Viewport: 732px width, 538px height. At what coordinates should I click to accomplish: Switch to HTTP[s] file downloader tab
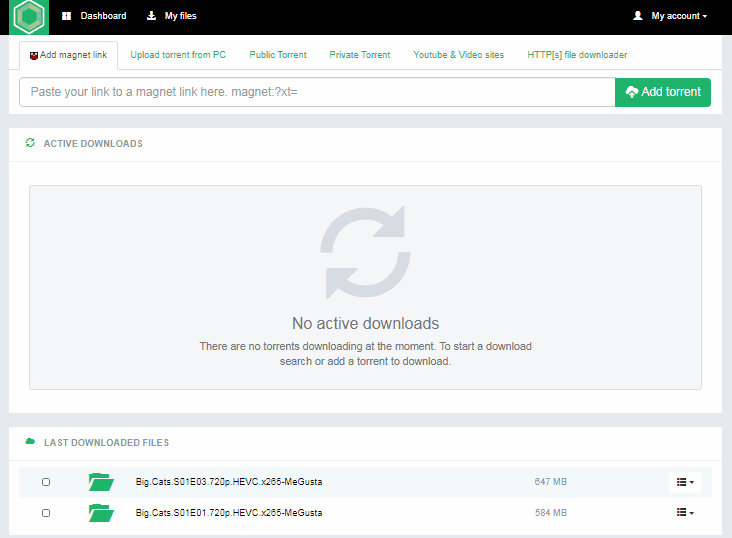(577, 55)
